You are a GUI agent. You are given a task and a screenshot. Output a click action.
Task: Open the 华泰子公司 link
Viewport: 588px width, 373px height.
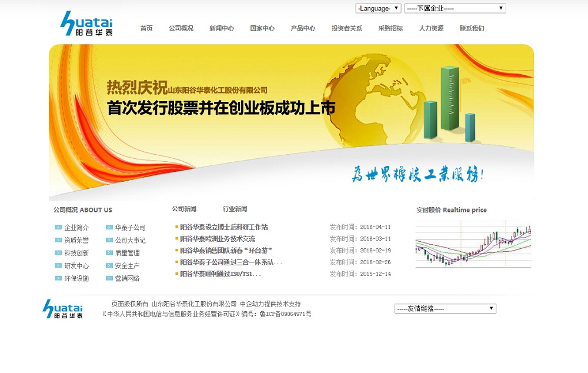[x=130, y=228]
